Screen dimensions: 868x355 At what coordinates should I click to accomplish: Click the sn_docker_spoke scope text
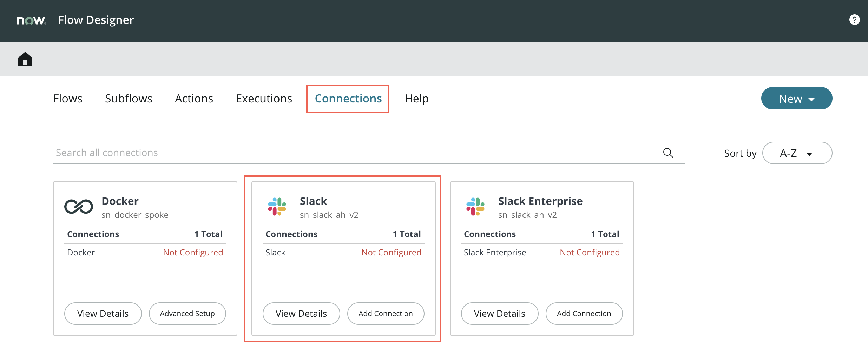point(135,215)
